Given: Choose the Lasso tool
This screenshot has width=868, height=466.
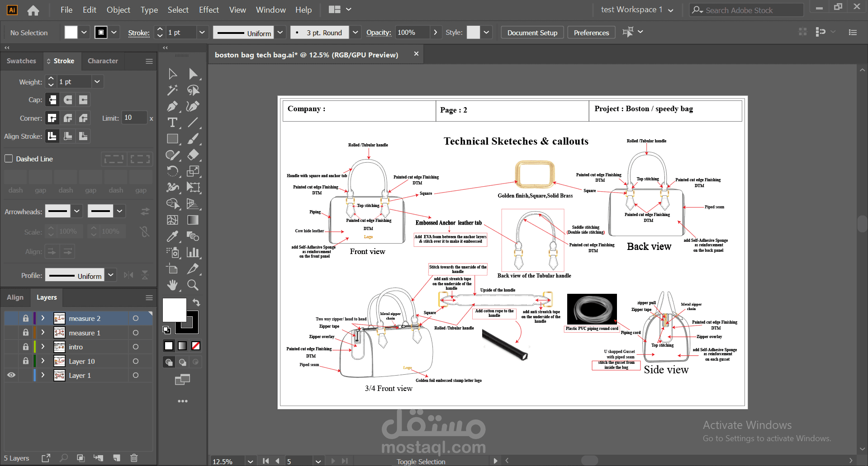Looking at the screenshot, I should [x=193, y=90].
